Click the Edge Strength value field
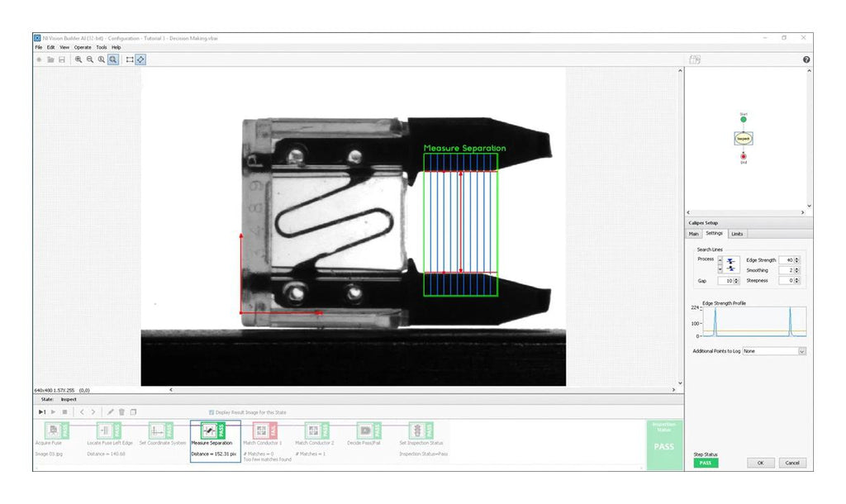This screenshot has width=846, height=504. click(x=787, y=260)
